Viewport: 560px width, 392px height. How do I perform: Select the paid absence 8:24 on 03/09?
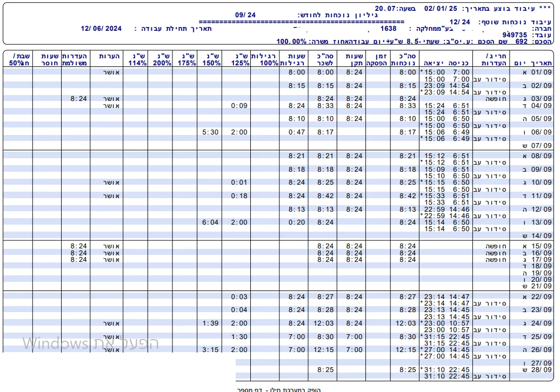coord(78,99)
